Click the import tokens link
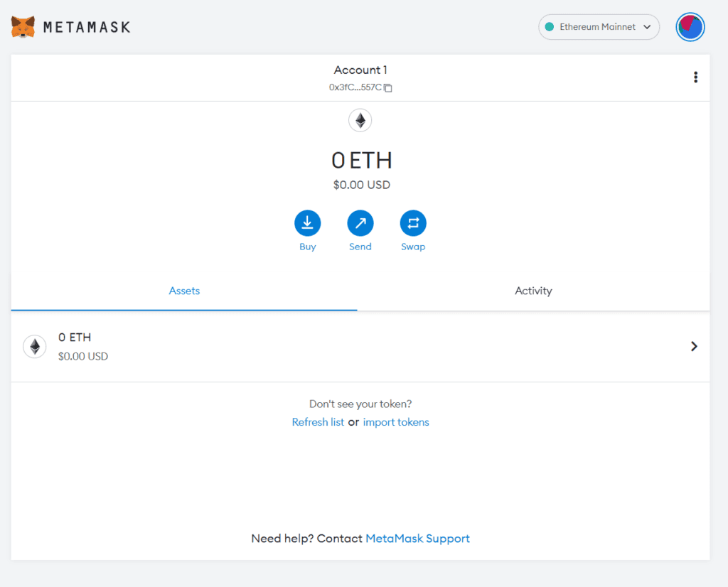This screenshot has height=587, width=728. [x=396, y=422]
